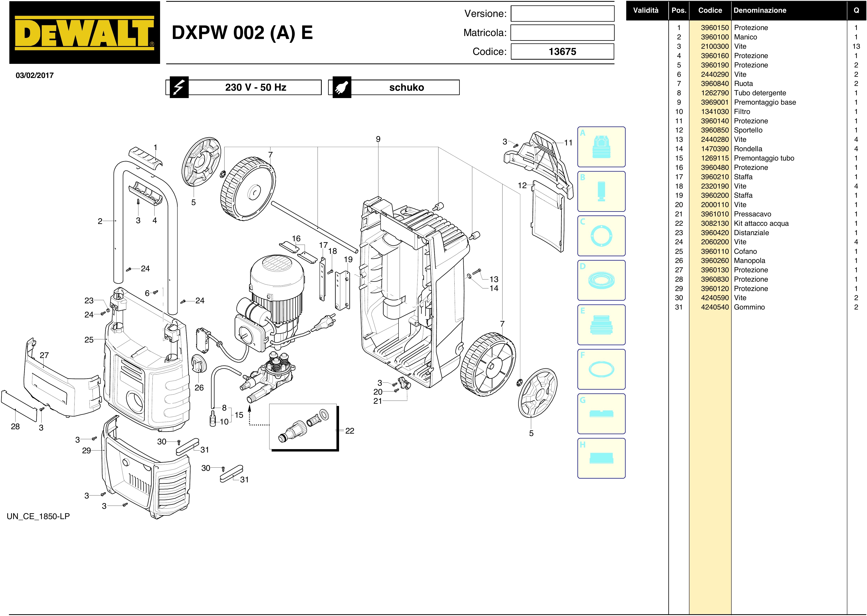Viewport: 867px width, 616px height.
Task: Select oval ring accessory thumbnail F
Action: (x=601, y=369)
